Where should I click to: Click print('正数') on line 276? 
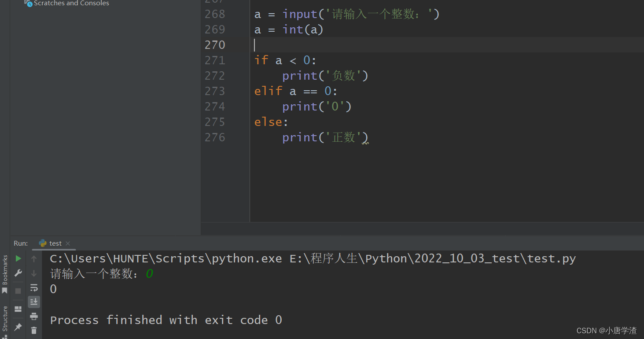pos(325,137)
